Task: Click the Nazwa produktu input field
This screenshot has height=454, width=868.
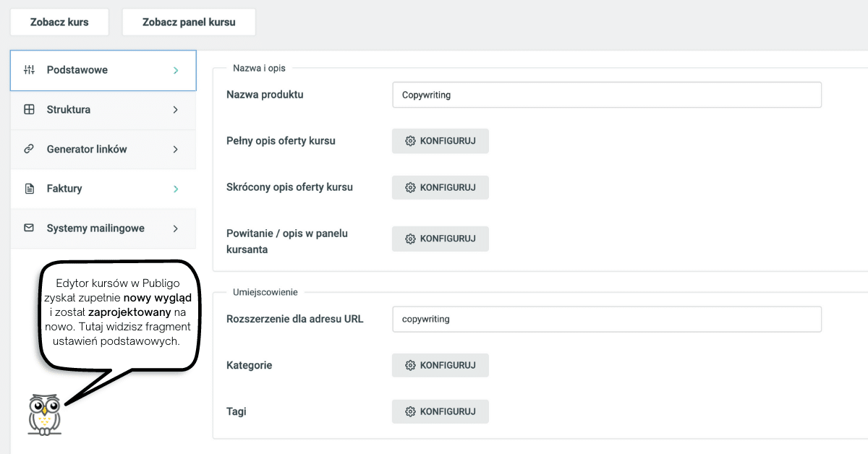Action: tap(607, 95)
